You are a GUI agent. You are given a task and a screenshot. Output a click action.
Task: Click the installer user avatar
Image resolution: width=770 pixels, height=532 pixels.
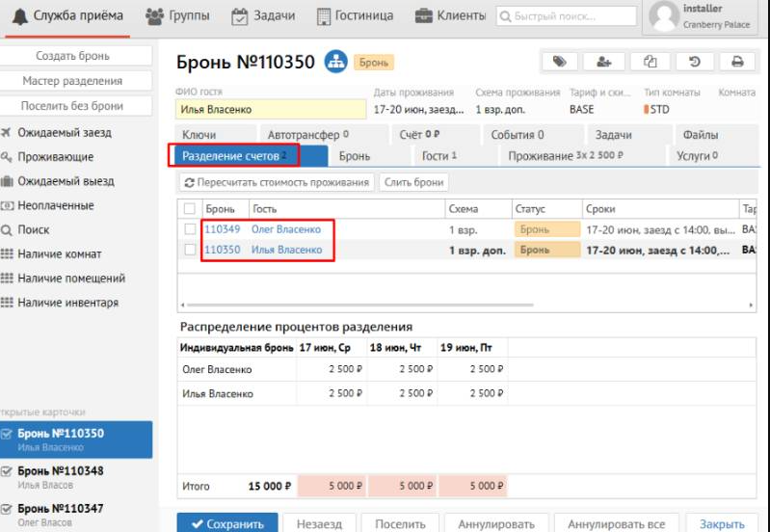pos(663,16)
